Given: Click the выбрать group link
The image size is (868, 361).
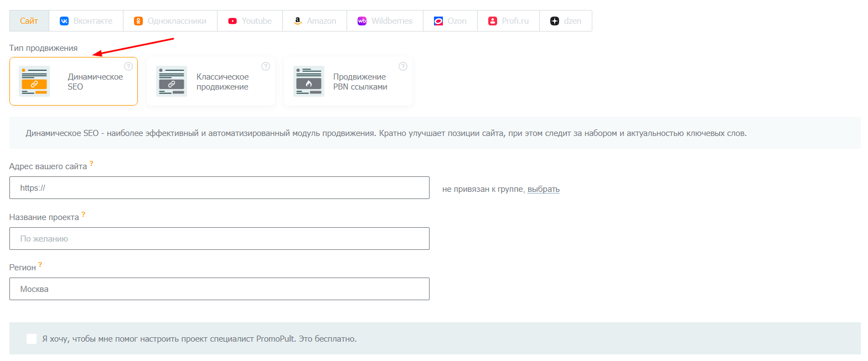Looking at the screenshot, I should (544, 189).
